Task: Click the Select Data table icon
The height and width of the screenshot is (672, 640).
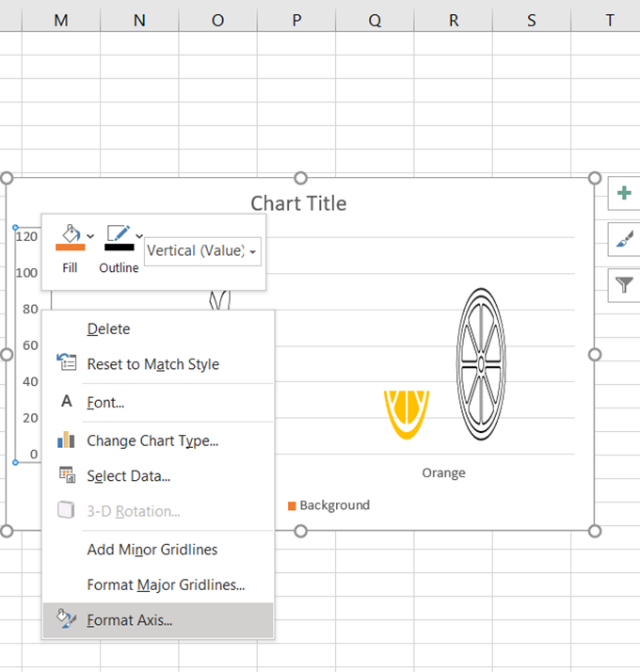Action: coord(67,474)
